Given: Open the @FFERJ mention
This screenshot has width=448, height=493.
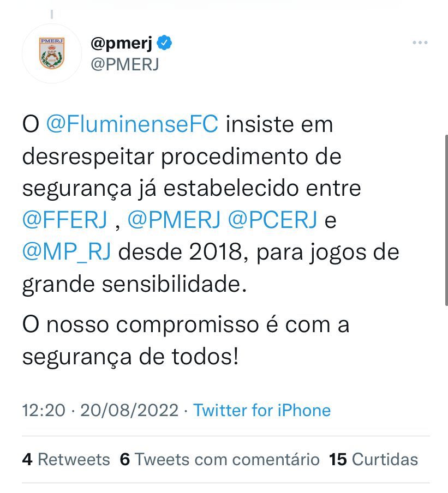Looking at the screenshot, I should pos(65,219).
